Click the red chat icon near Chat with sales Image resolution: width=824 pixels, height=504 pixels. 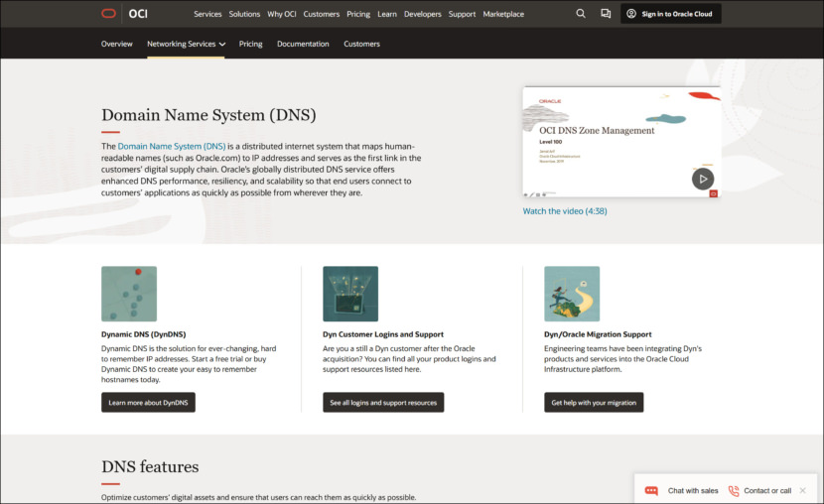point(651,490)
